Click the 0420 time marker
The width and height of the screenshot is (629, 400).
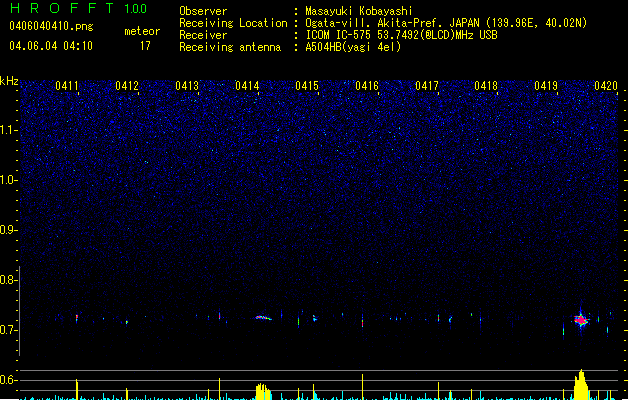tap(606, 86)
